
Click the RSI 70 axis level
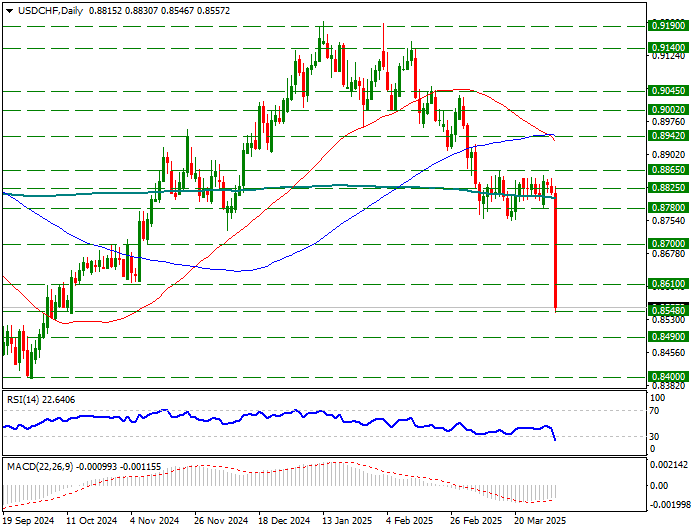(654, 411)
